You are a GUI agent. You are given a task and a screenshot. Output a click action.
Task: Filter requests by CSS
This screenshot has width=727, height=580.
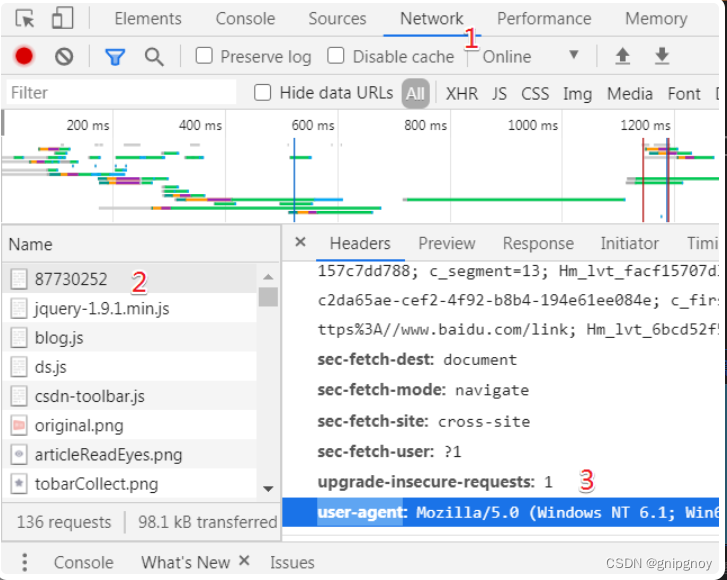pos(535,94)
